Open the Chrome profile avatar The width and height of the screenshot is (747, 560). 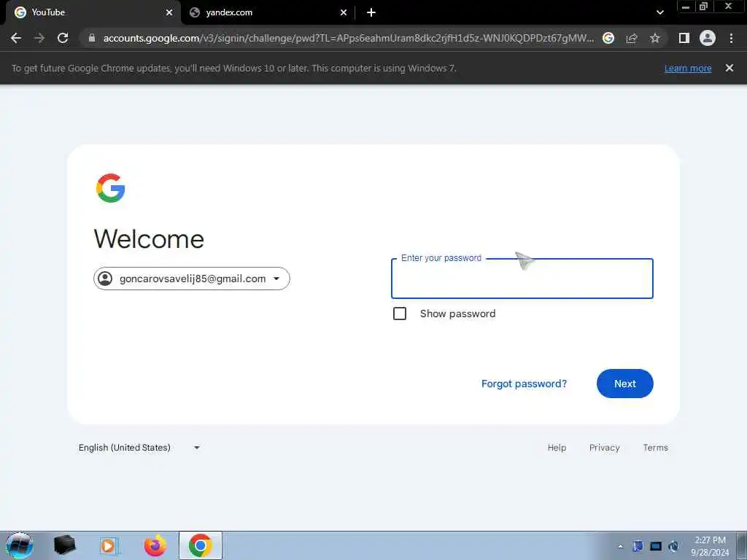click(708, 38)
